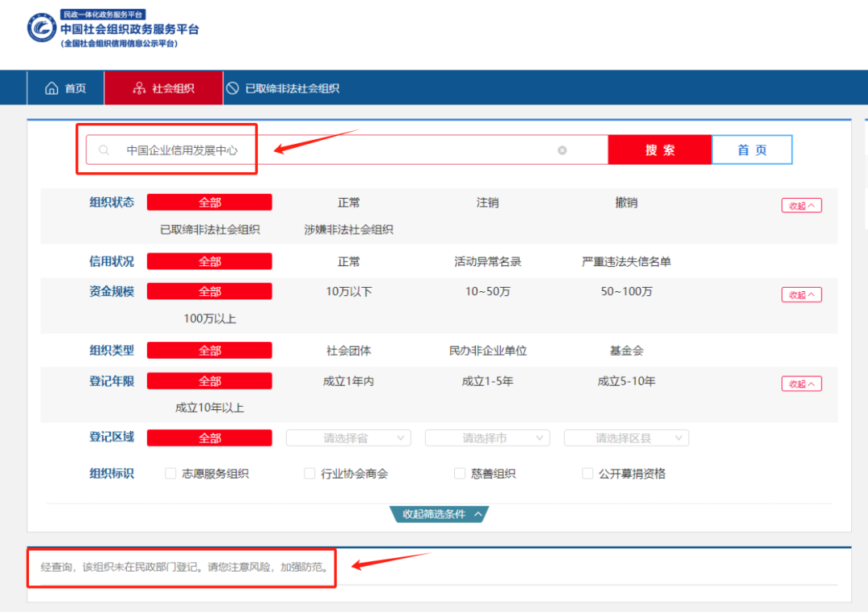The width and height of the screenshot is (868, 612).
Task: Click the 首页 button next to search
Action: coord(751,150)
